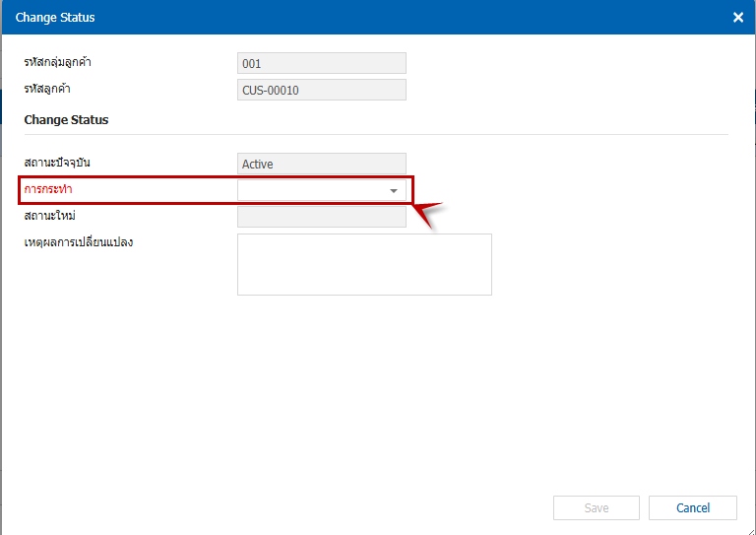Image resolution: width=756 pixels, height=535 pixels.
Task: Click the bold Change Status section heading
Action: point(66,119)
